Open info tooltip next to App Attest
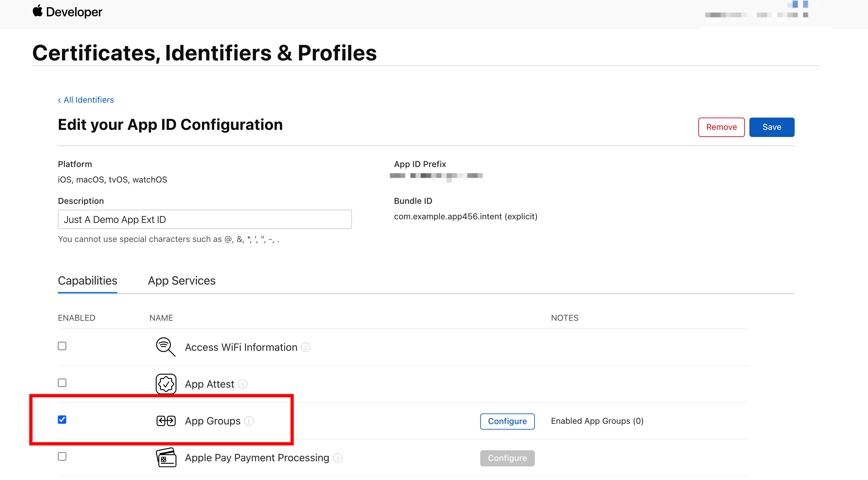Screen dimensions: 868x480 [x=243, y=384]
